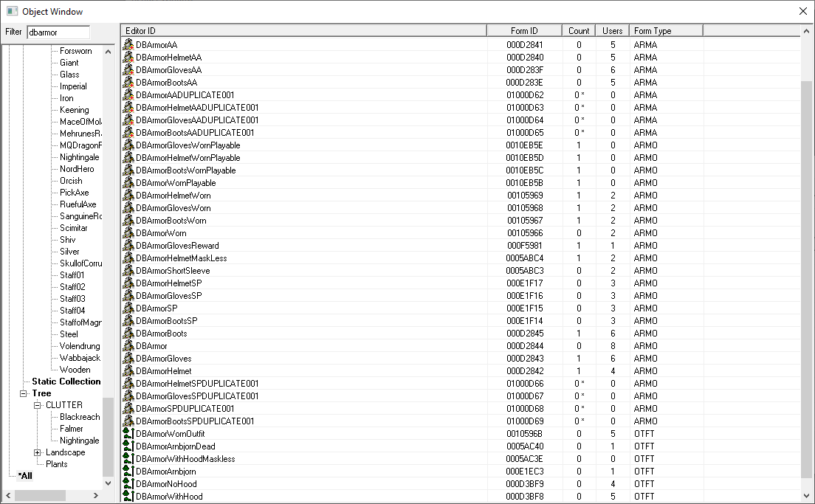The width and height of the screenshot is (815, 504).
Task: Expand the Landscape tree node
Action: pos(38,452)
